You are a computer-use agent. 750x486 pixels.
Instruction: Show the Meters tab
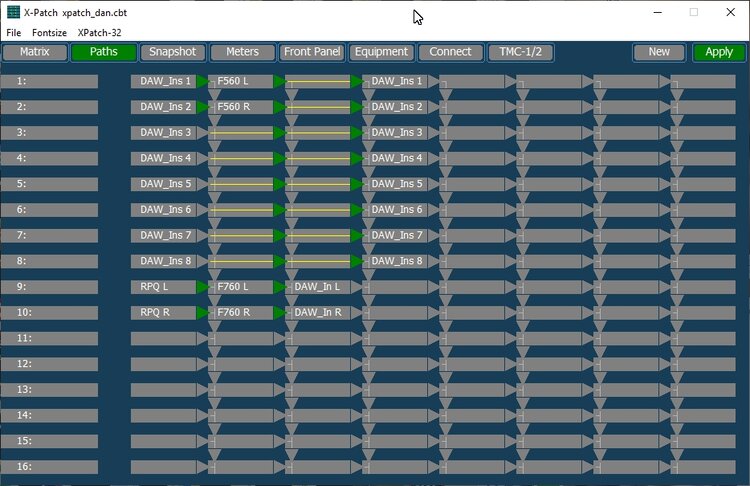click(243, 52)
